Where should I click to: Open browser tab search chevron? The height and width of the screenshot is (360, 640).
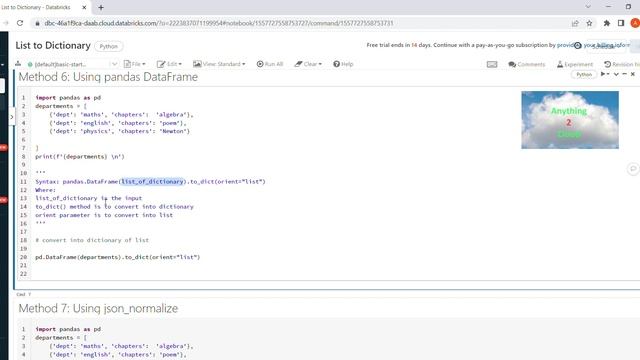point(588,7)
